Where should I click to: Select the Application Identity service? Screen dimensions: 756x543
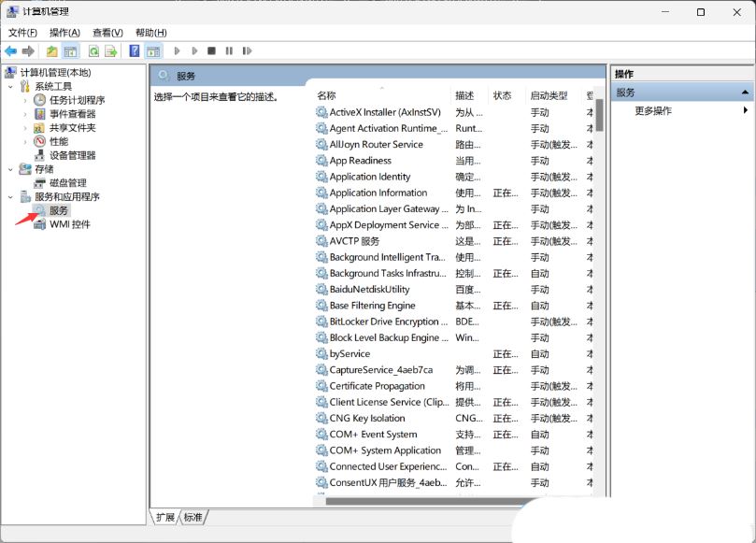click(x=368, y=177)
